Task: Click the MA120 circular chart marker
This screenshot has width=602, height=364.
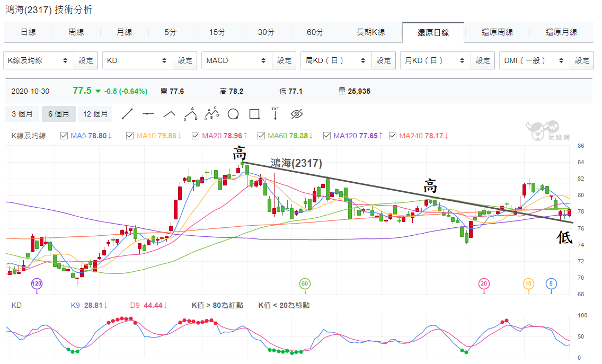Action: coord(37,284)
